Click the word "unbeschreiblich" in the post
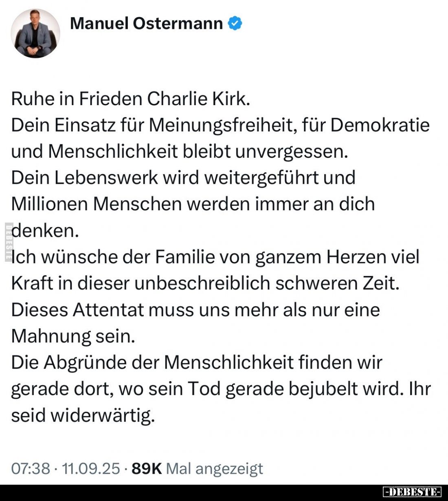Image resolution: width=448 pixels, height=501 pixels. [x=202, y=283]
